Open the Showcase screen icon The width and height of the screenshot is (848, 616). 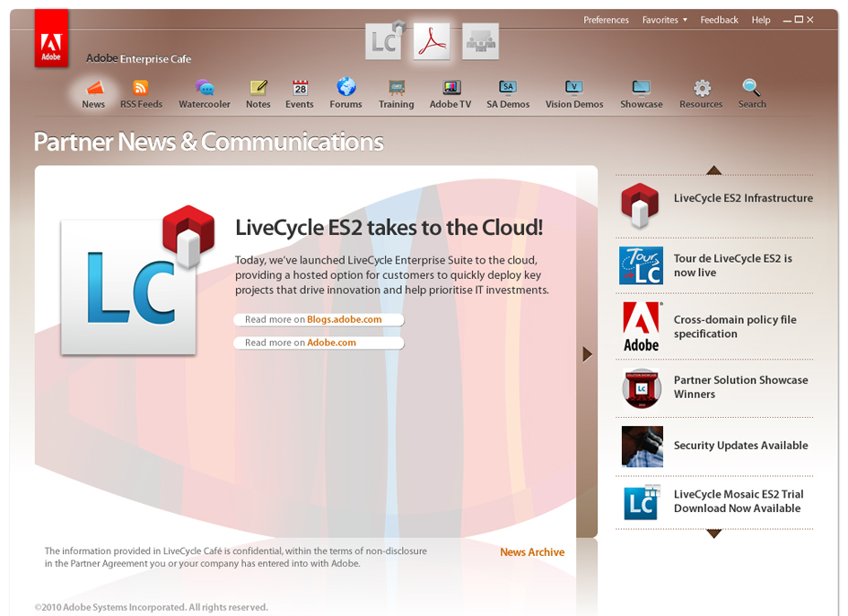coord(642,88)
